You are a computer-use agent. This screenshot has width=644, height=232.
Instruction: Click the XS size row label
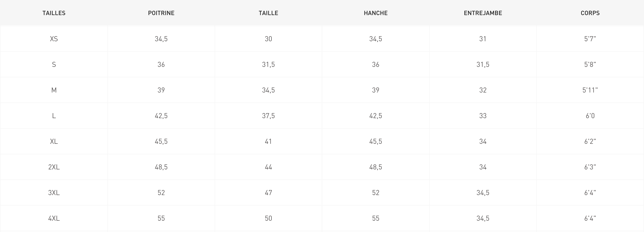[54, 39]
